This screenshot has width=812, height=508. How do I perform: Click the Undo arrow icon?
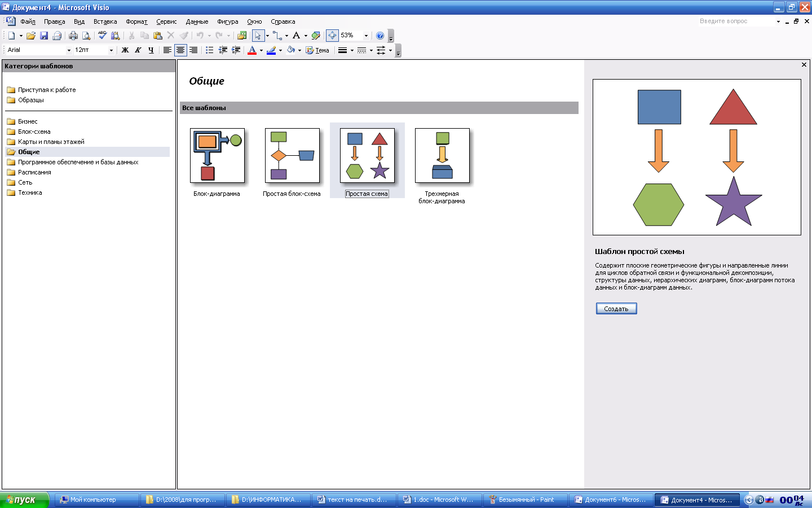coord(200,36)
